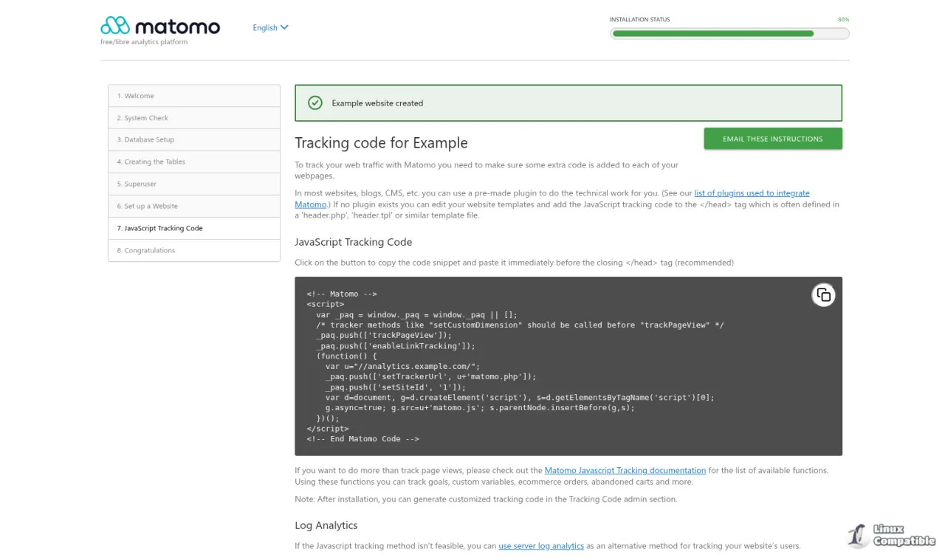Open the use server log analytics link

[x=541, y=546]
